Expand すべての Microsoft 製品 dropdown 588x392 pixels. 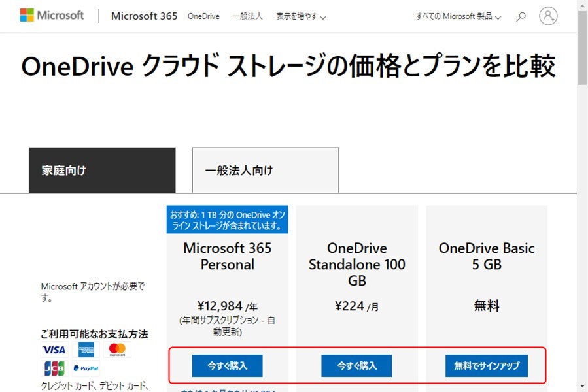coord(458,16)
